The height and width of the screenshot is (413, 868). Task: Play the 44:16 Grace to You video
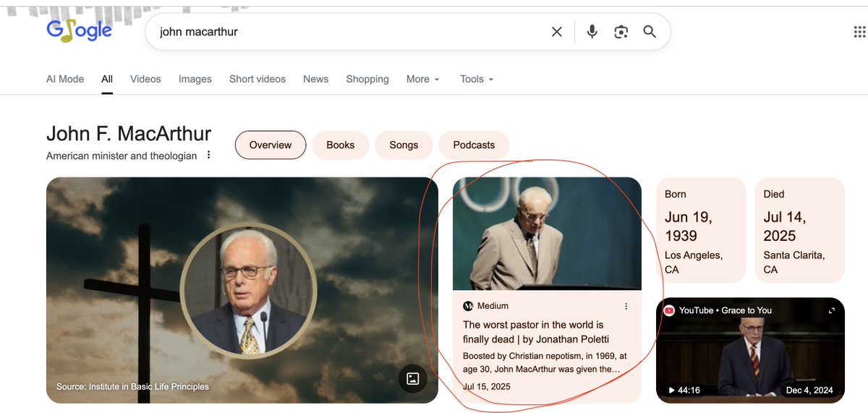tap(750, 350)
